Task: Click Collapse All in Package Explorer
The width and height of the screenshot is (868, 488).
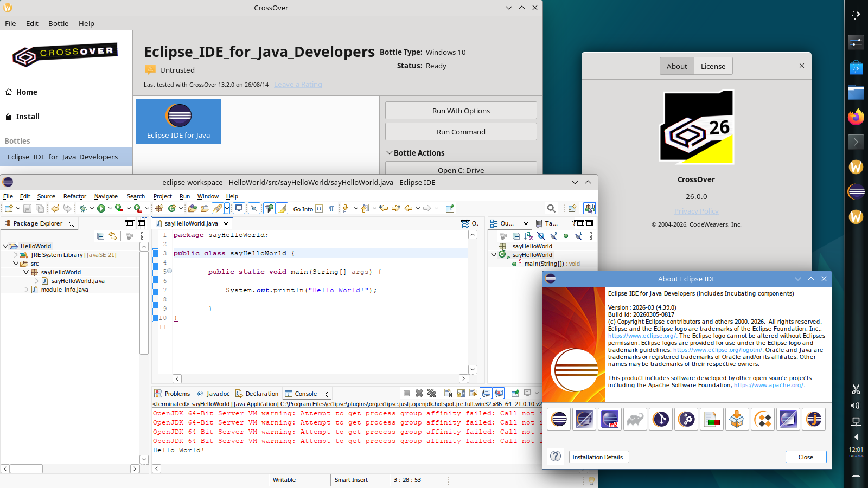Action: click(100, 236)
